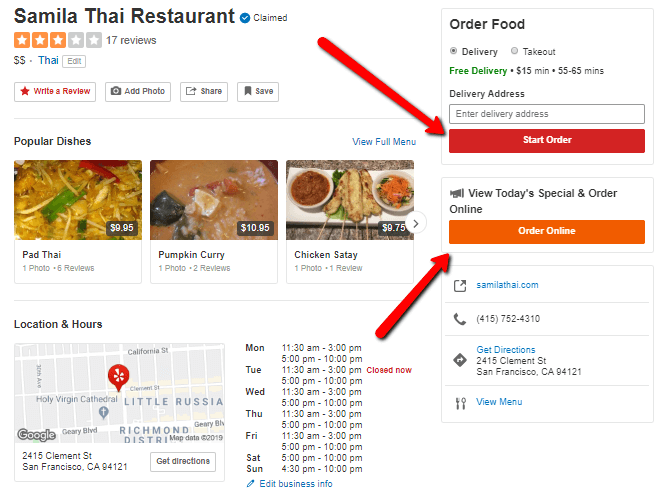668x491 pixels.
Task: Show next popular dishes with the arrow
Action: tap(416, 223)
